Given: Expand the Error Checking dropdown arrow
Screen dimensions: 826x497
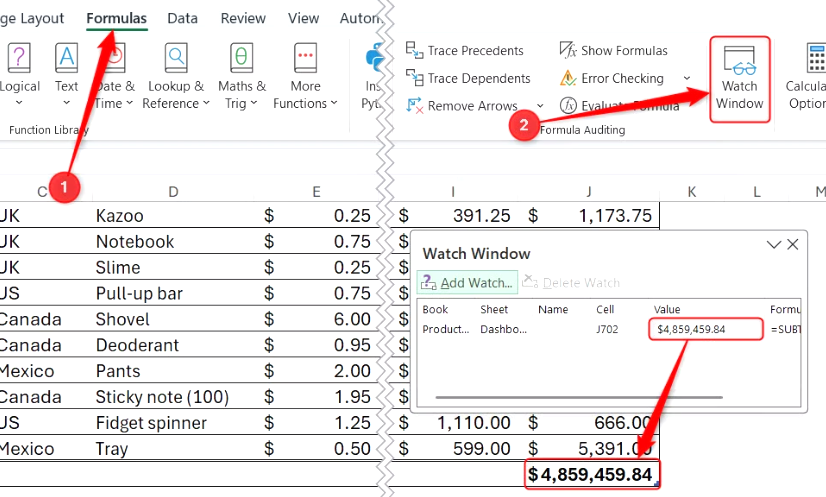Looking at the screenshot, I should point(687,79).
